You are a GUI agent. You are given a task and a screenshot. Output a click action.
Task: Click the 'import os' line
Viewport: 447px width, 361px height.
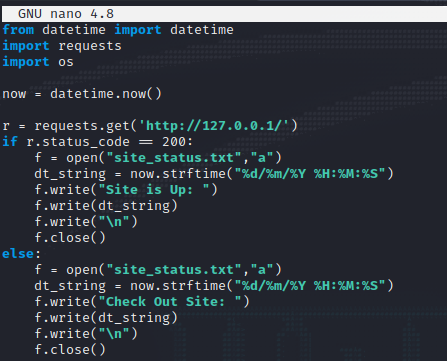coord(38,62)
